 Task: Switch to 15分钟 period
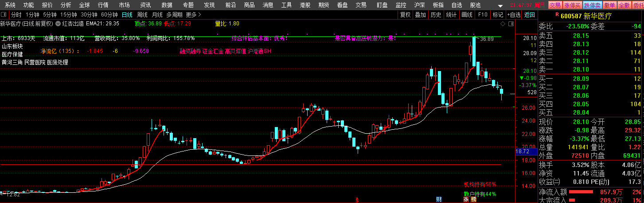69,15
